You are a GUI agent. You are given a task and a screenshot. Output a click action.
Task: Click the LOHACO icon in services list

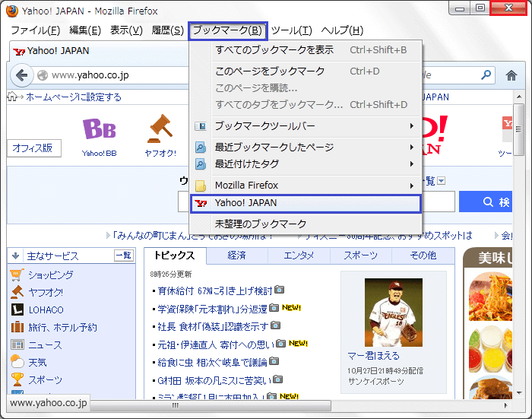pos(17,309)
